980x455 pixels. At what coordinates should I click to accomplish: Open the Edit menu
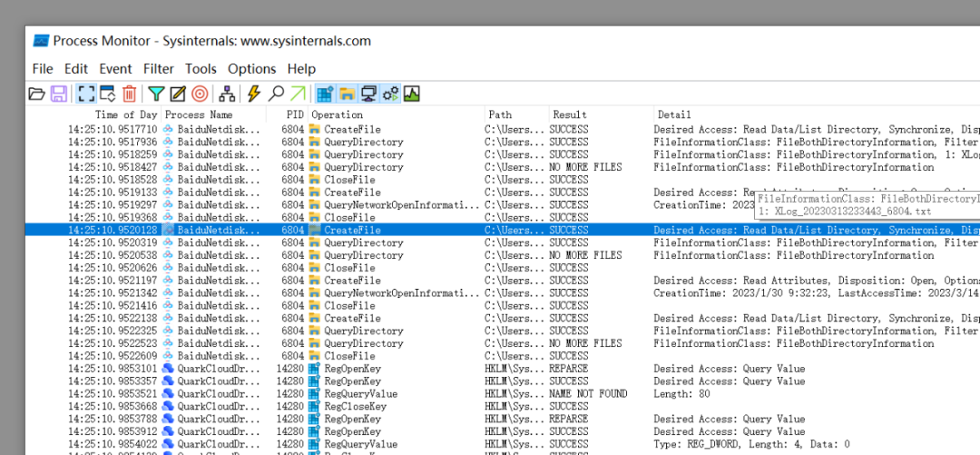pyautogui.click(x=75, y=69)
